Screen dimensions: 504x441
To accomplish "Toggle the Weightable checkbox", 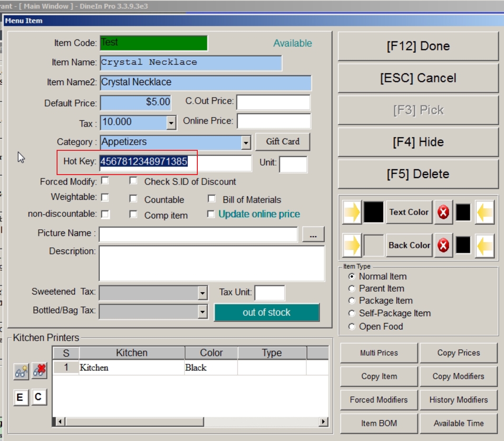I will (x=105, y=197).
